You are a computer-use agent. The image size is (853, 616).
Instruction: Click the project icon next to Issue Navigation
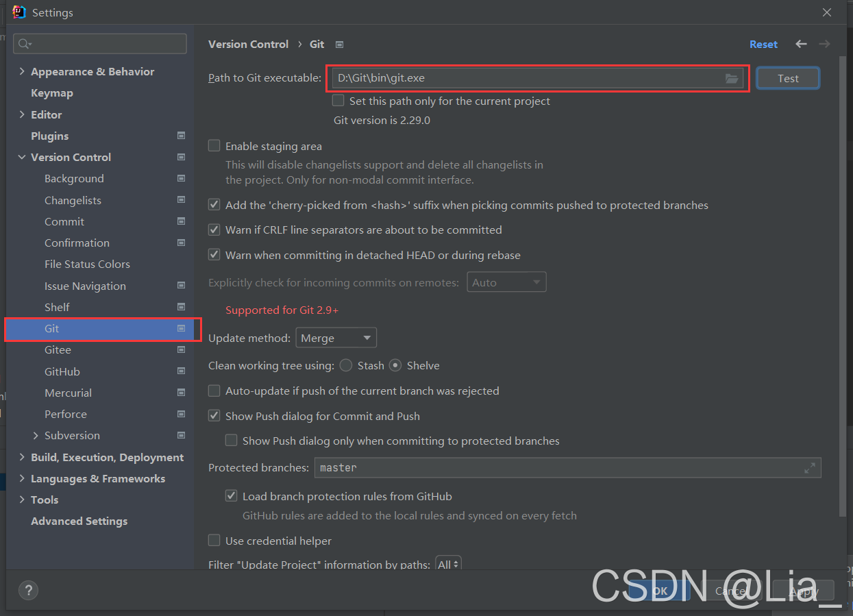(x=181, y=286)
